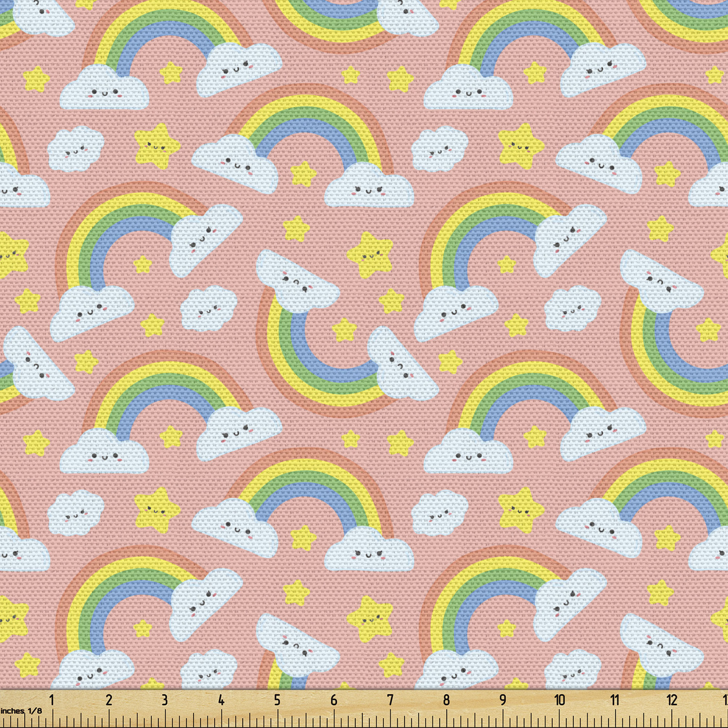Select the ruler's 8 inch number

pyautogui.click(x=446, y=700)
